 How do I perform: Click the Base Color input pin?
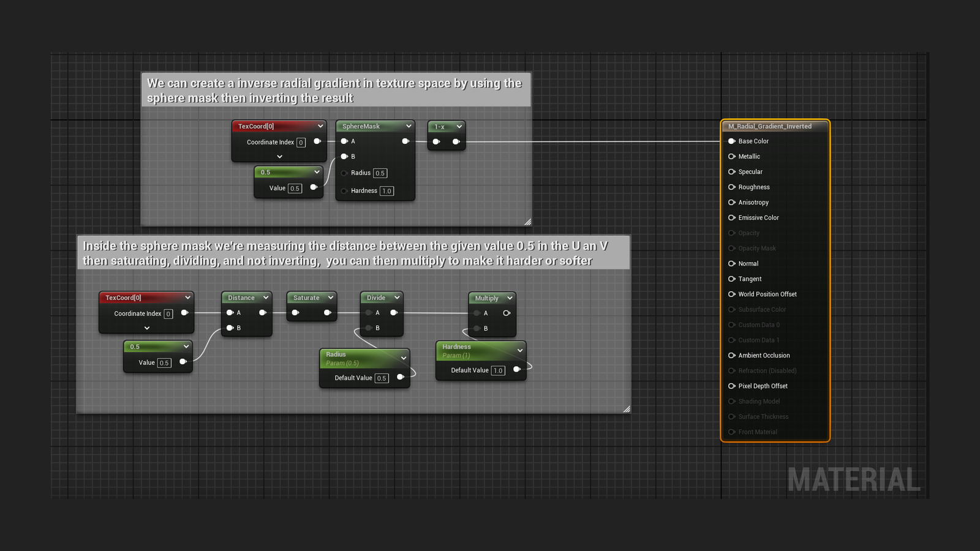tap(731, 141)
